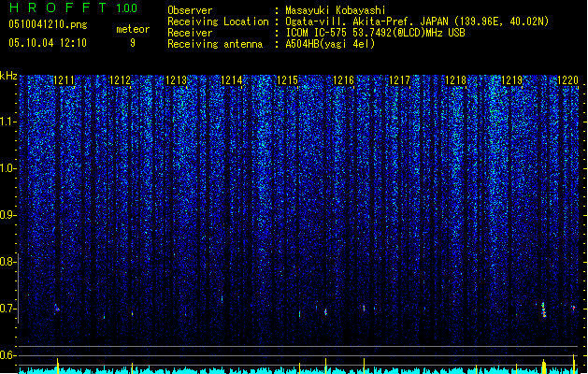Click the kHz axis unit label
The width and height of the screenshot is (588, 374).
(x=8, y=76)
